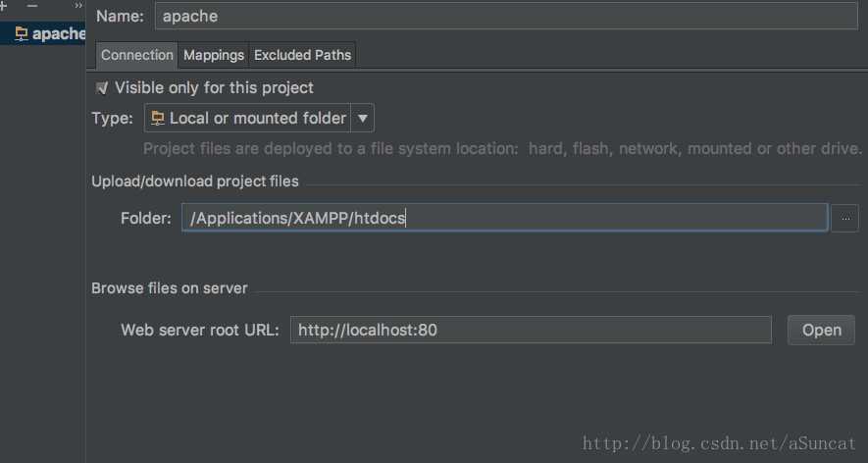The width and height of the screenshot is (868, 463).
Task: Click the double-chevron more actions icon
Action: pyautogui.click(x=78, y=6)
